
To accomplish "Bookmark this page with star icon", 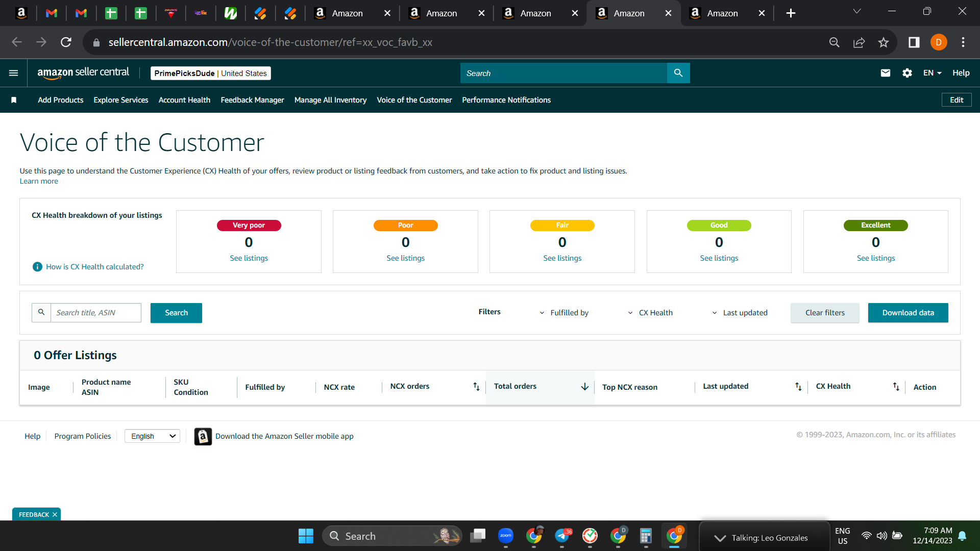I will [x=884, y=42].
